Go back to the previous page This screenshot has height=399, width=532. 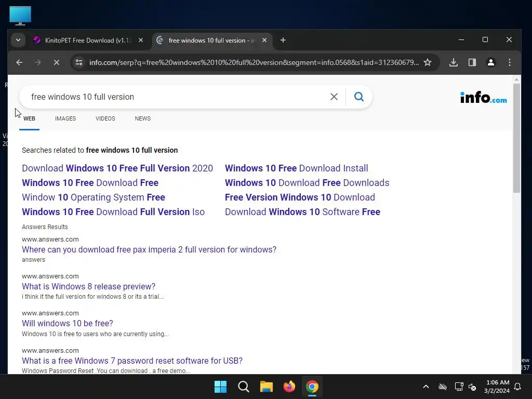tap(19, 62)
